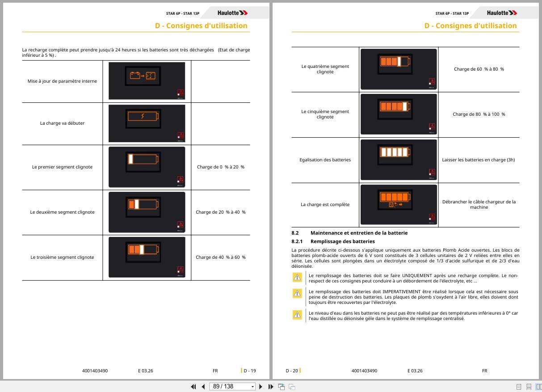Click 'E 03.26' revision on right page footer
This screenshot has width=542, height=392.
[x=415, y=371]
